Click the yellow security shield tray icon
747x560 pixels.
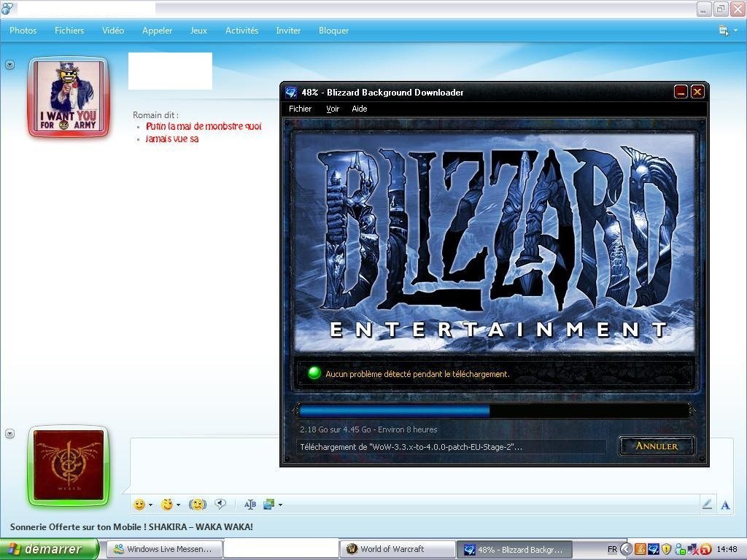tap(666, 550)
